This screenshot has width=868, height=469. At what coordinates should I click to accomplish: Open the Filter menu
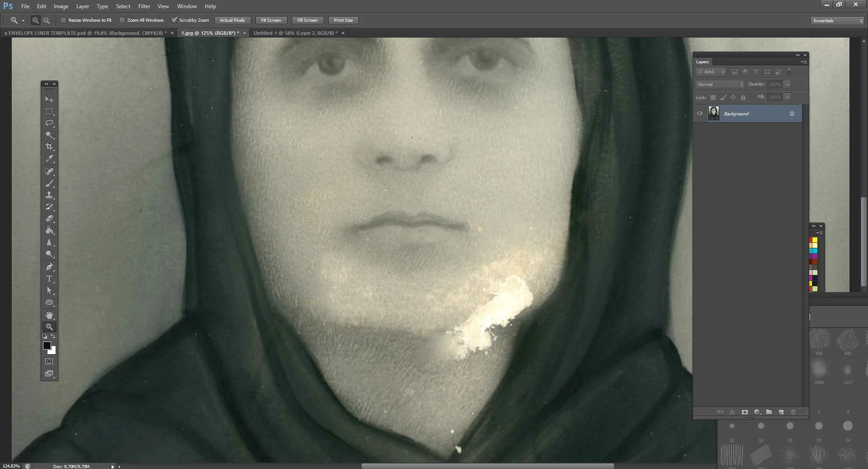144,6
